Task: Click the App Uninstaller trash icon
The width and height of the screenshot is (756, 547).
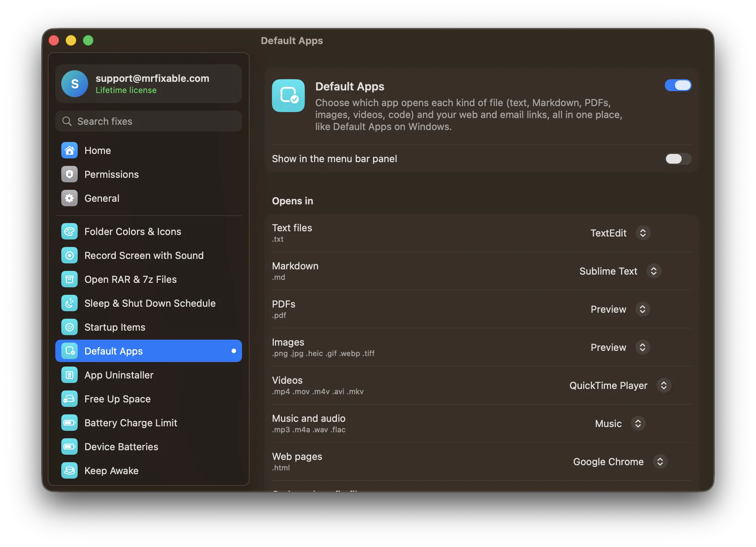Action: (x=69, y=375)
